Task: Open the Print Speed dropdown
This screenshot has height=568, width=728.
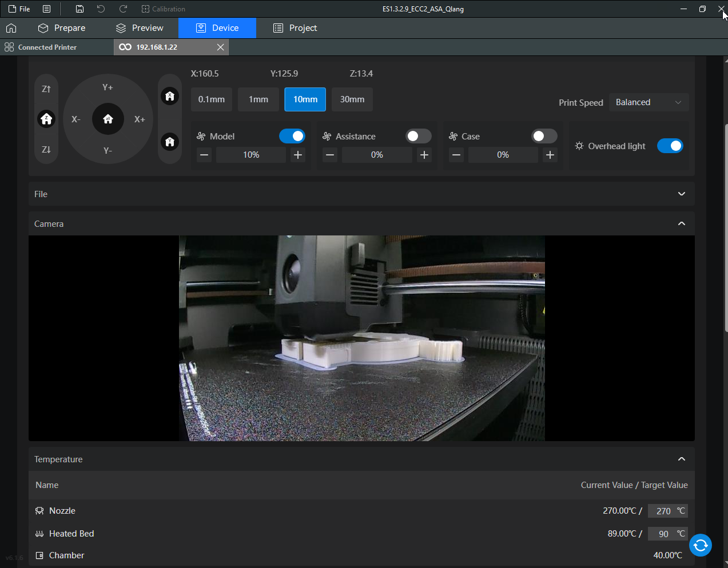Action: 649,102
